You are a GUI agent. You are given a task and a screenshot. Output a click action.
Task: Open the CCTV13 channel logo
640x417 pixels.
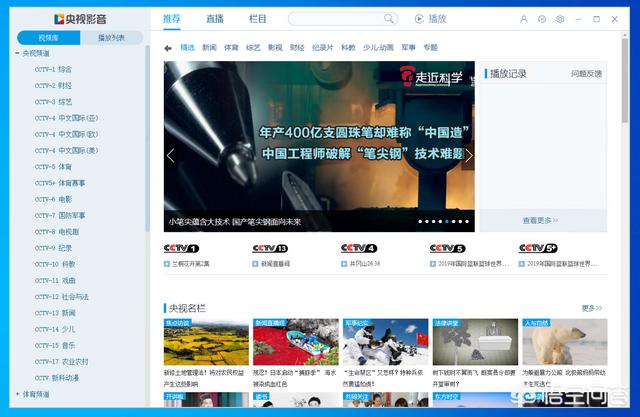(x=270, y=248)
